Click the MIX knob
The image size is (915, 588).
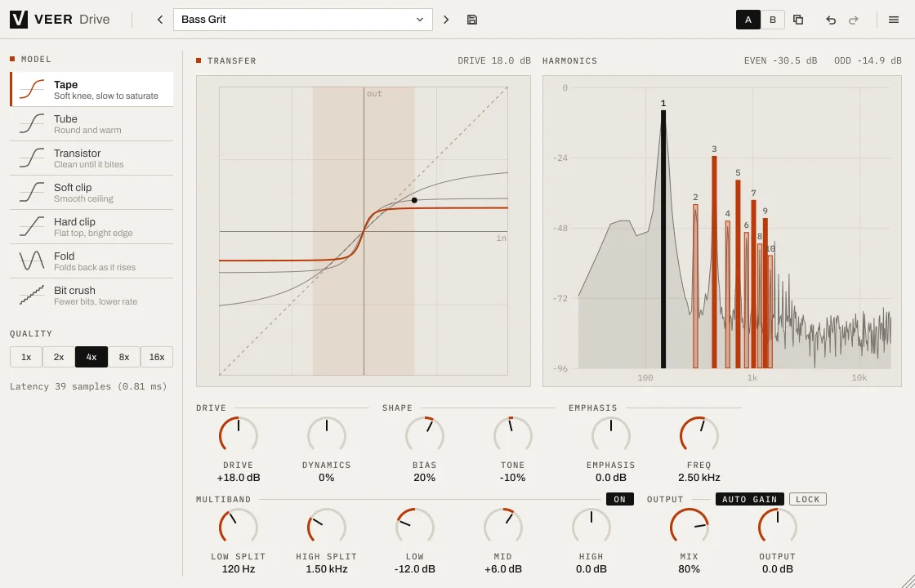(690, 527)
